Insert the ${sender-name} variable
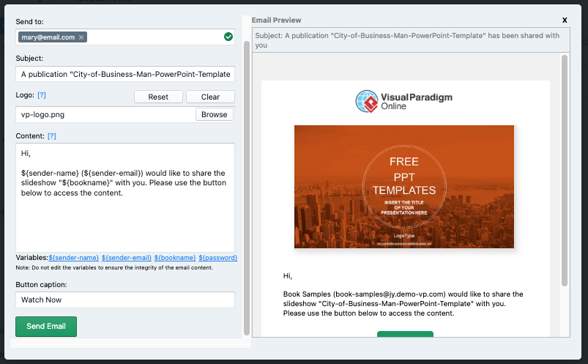 [x=74, y=258]
